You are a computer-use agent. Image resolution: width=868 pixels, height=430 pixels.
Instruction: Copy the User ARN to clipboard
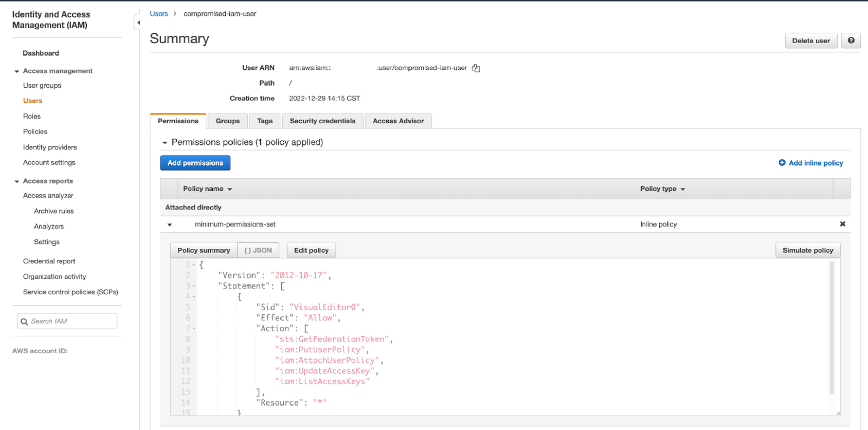click(476, 68)
